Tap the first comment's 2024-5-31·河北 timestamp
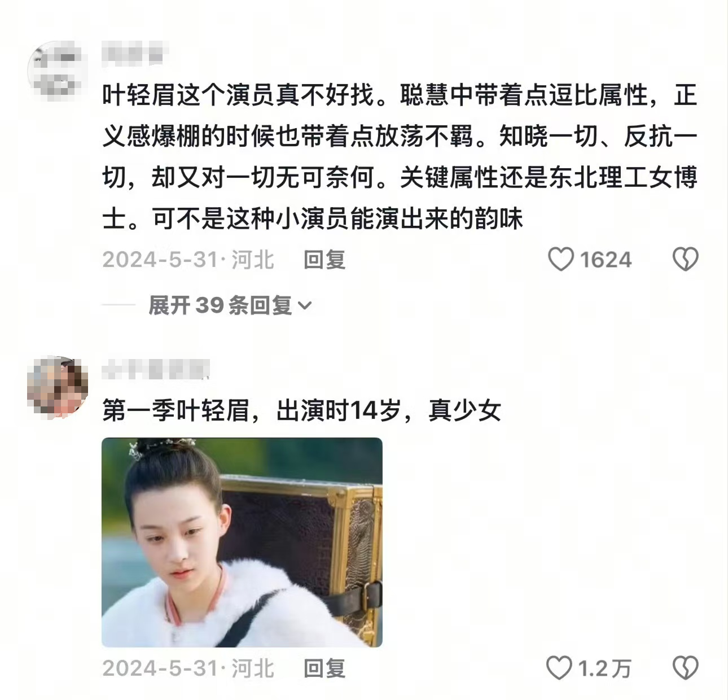The image size is (728, 700). coord(188,260)
